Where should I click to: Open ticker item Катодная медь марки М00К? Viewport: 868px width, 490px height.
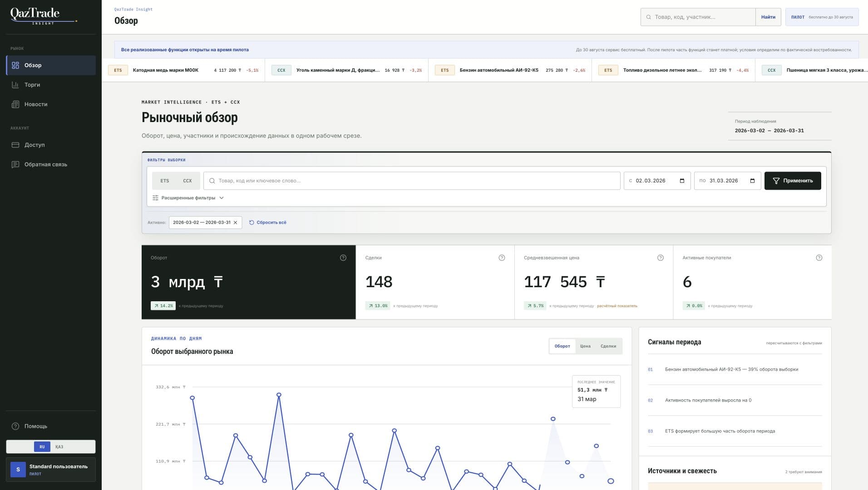click(x=183, y=70)
